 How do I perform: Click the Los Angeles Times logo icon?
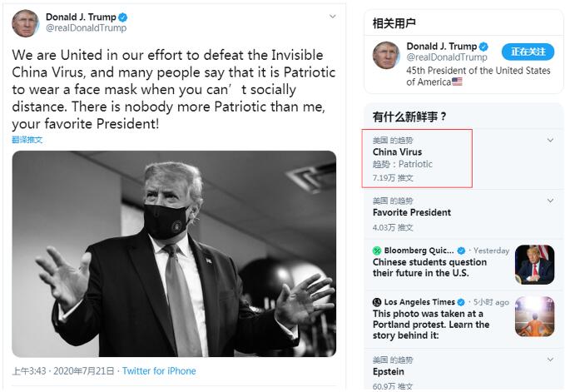click(x=377, y=302)
